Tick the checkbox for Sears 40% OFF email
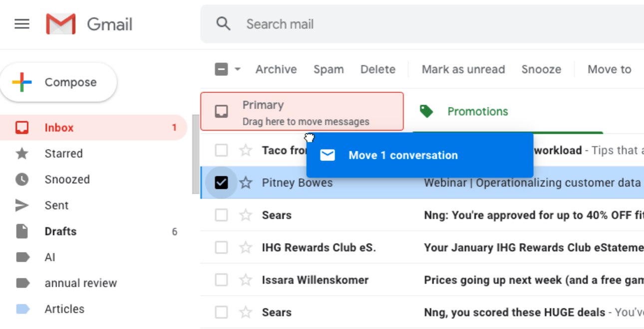This screenshot has height=329, width=644. (x=221, y=215)
